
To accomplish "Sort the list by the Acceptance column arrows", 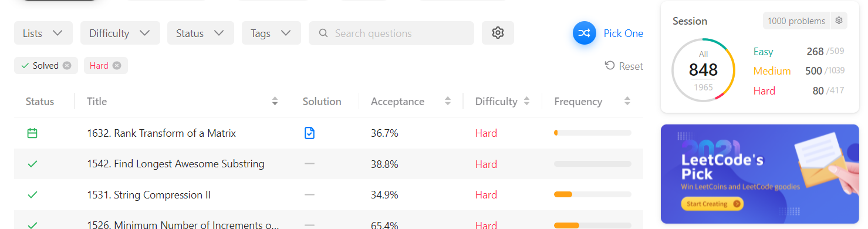I will (x=448, y=102).
